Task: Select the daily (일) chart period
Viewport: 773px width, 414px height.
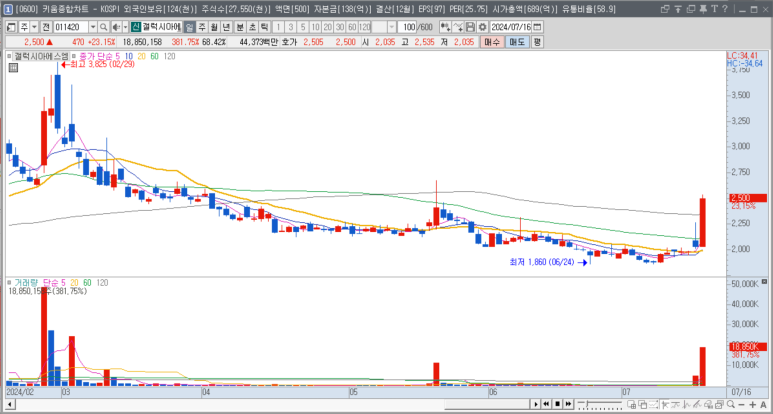Action: pos(189,27)
